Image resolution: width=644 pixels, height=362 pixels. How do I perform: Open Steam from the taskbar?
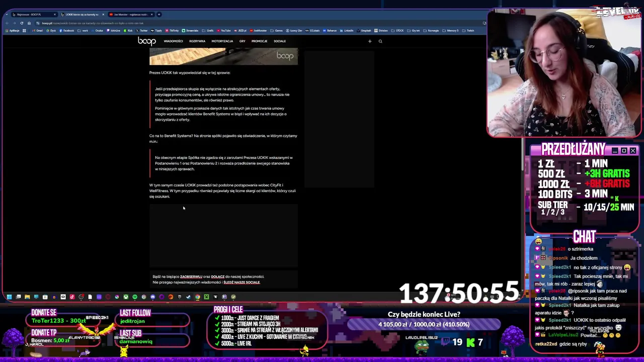coord(189,297)
